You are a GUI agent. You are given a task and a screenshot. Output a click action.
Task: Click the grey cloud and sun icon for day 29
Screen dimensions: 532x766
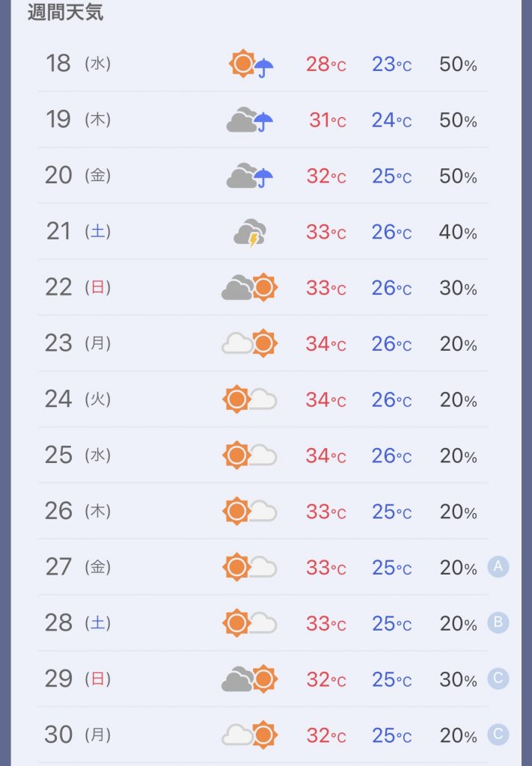point(250,678)
